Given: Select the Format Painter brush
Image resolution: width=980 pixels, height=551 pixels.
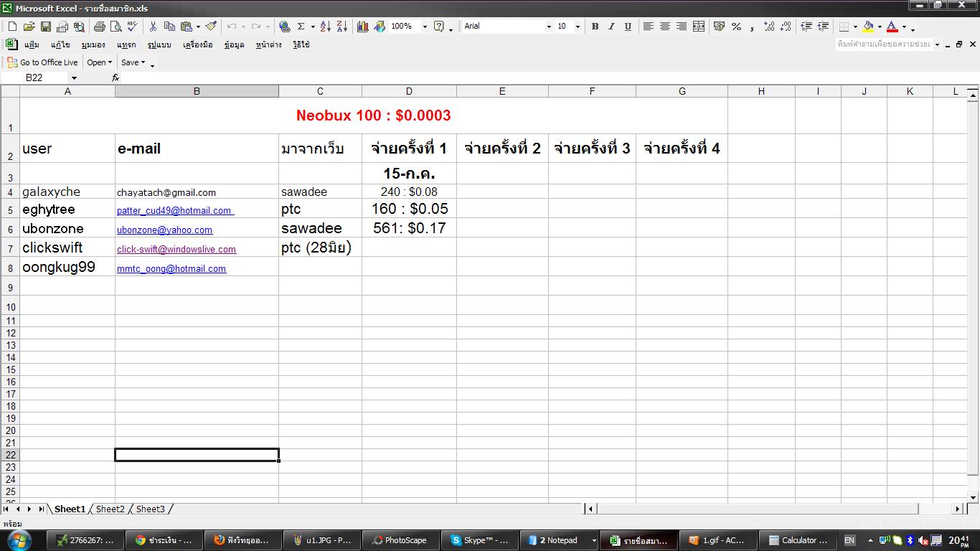Looking at the screenshot, I should coord(211,27).
